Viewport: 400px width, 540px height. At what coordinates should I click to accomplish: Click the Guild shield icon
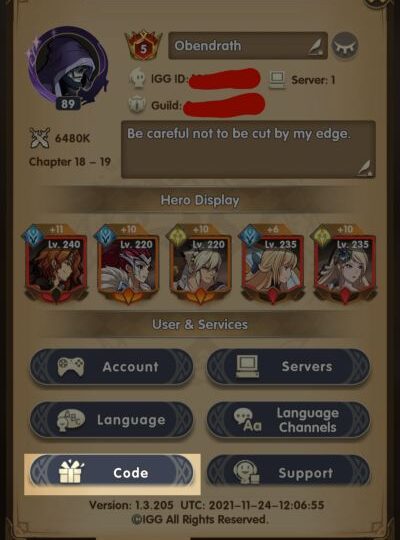137,105
